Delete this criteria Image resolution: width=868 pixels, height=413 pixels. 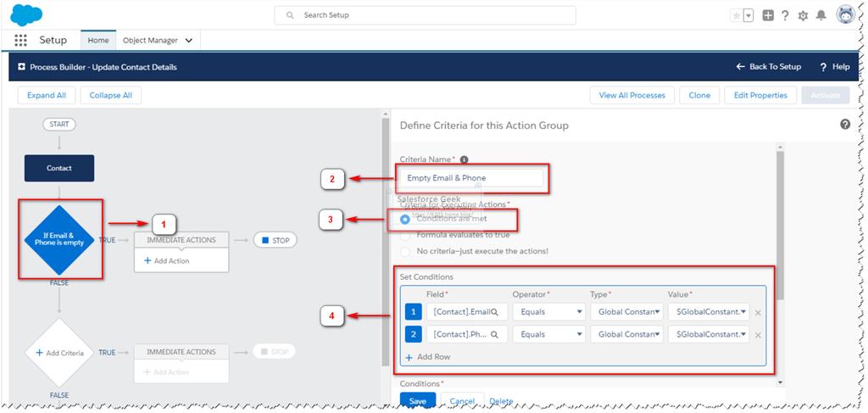[x=501, y=401]
